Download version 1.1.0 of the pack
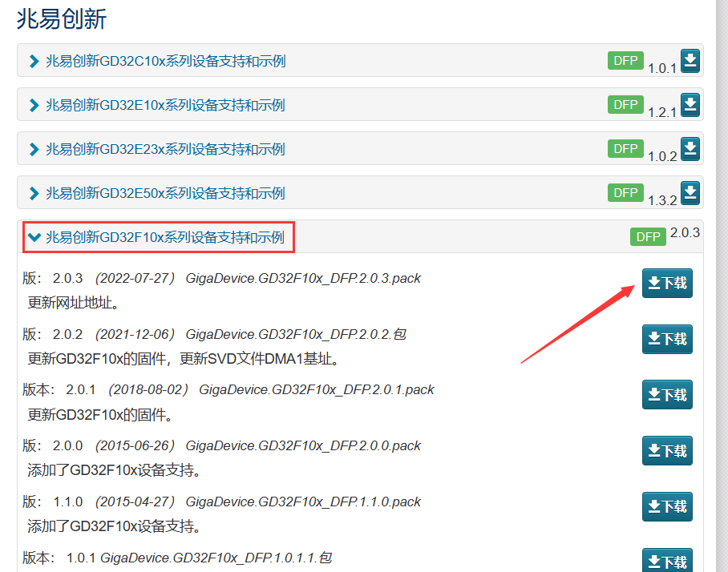The width and height of the screenshot is (728, 572). [667, 506]
